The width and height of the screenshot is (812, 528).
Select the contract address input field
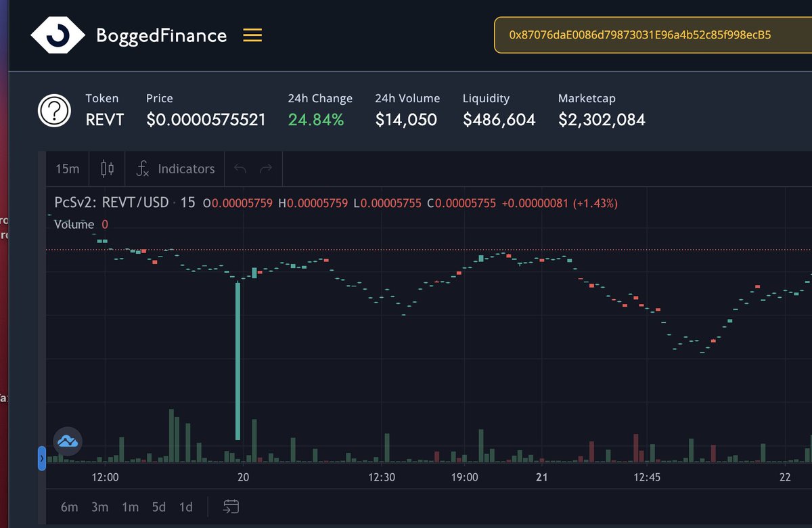coord(639,35)
